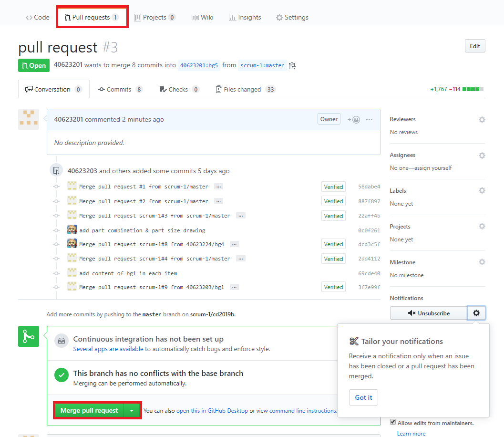
Task: Switch to the Conversation tab
Action: pos(54,89)
